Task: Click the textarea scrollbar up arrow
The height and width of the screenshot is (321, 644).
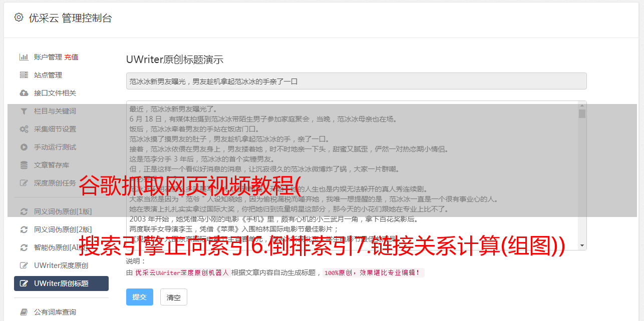Action: pos(582,105)
